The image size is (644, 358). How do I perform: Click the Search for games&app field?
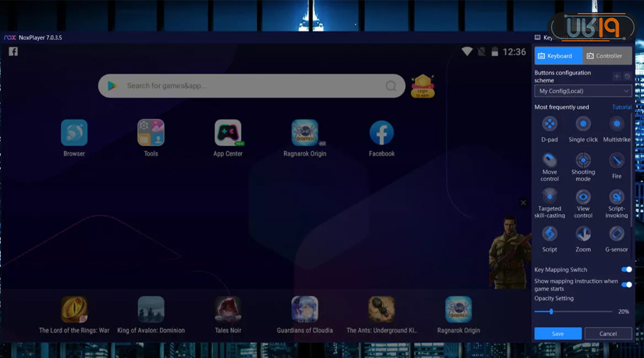252,86
